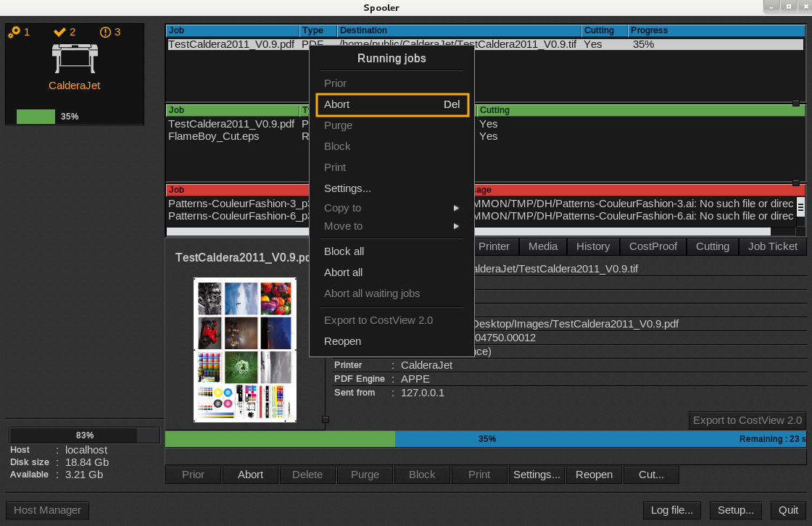The width and height of the screenshot is (812, 526).
Task: Click the splitter handle below running jobs list
Action: (x=796, y=104)
